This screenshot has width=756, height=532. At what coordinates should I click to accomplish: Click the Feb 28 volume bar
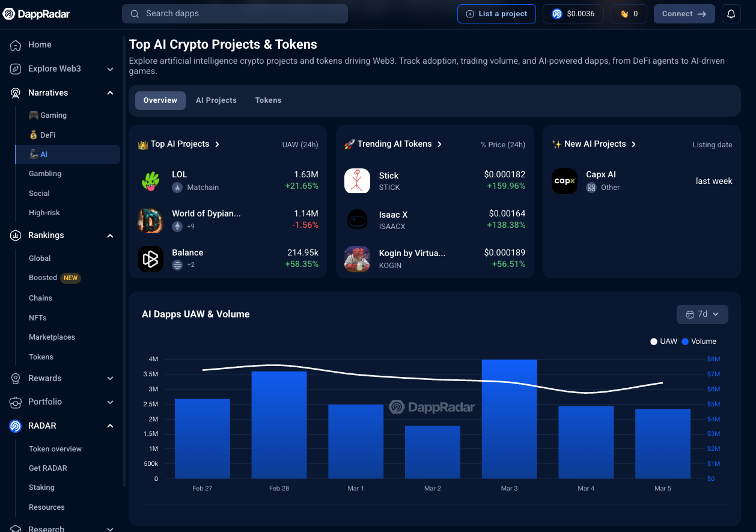[x=279, y=425]
